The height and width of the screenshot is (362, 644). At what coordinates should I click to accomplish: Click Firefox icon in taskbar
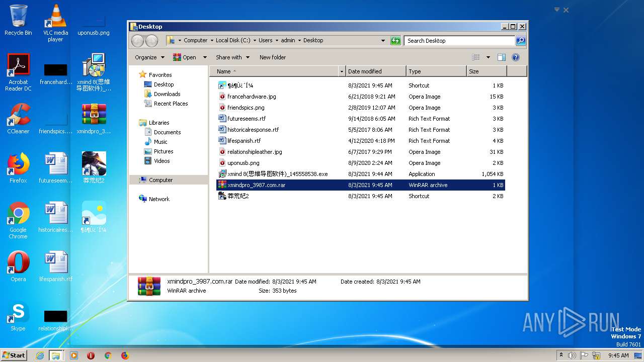tap(125, 355)
